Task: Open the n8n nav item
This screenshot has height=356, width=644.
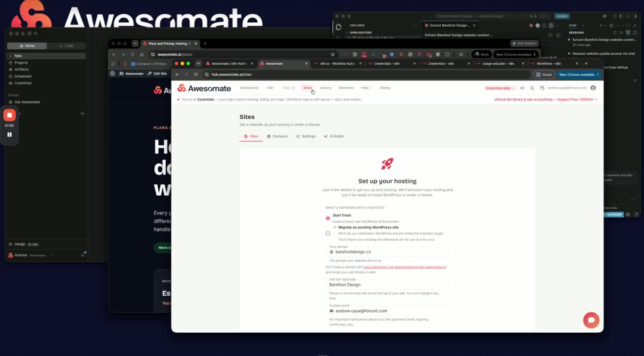Action: (x=270, y=88)
